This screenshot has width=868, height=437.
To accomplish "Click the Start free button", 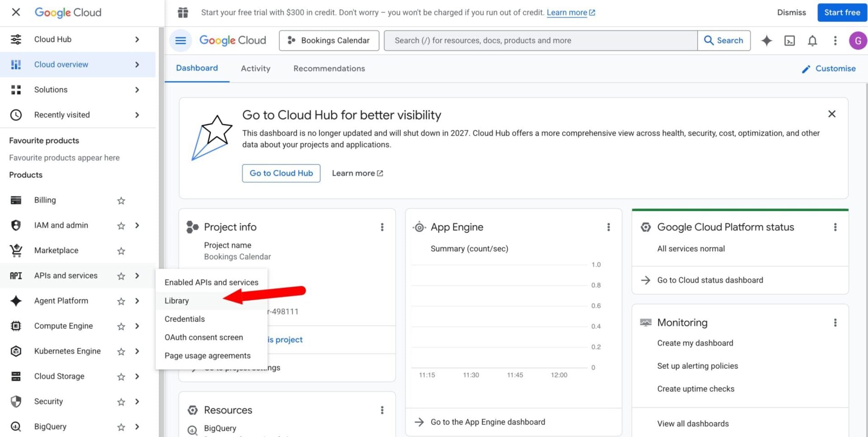I will click(842, 13).
